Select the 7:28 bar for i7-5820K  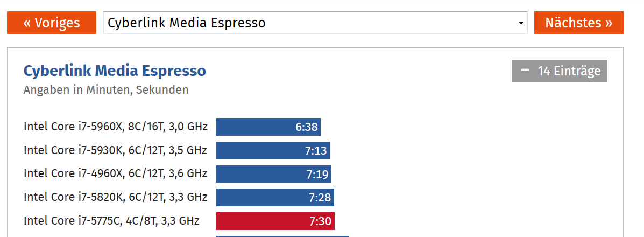point(275,198)
